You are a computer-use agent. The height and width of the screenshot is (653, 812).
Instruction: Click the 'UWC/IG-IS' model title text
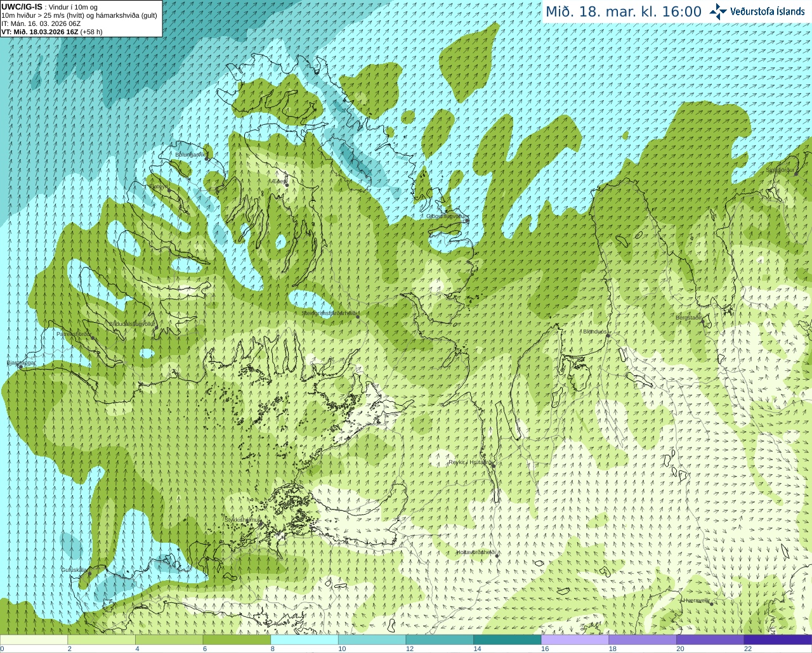(22, 7)
